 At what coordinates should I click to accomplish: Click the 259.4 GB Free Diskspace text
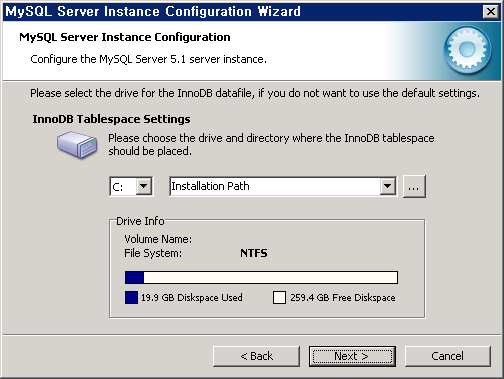(x=343, y=297)
